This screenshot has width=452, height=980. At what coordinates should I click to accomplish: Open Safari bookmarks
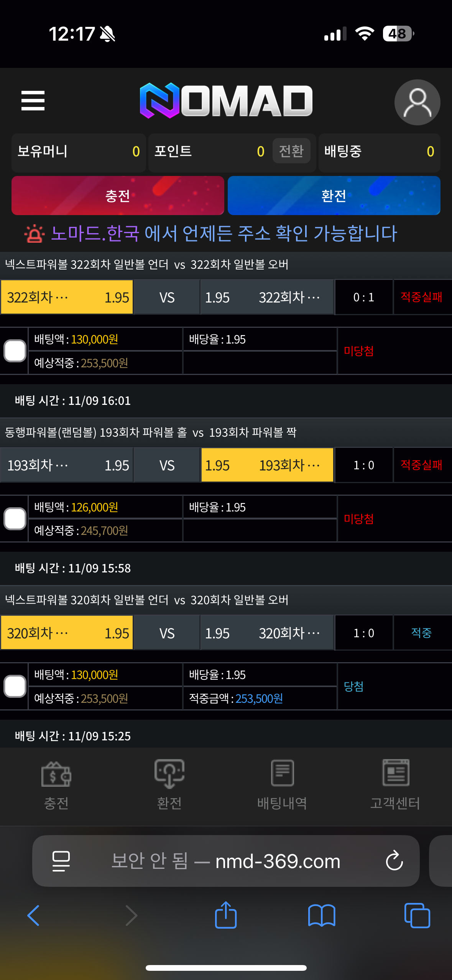[322, 915]
